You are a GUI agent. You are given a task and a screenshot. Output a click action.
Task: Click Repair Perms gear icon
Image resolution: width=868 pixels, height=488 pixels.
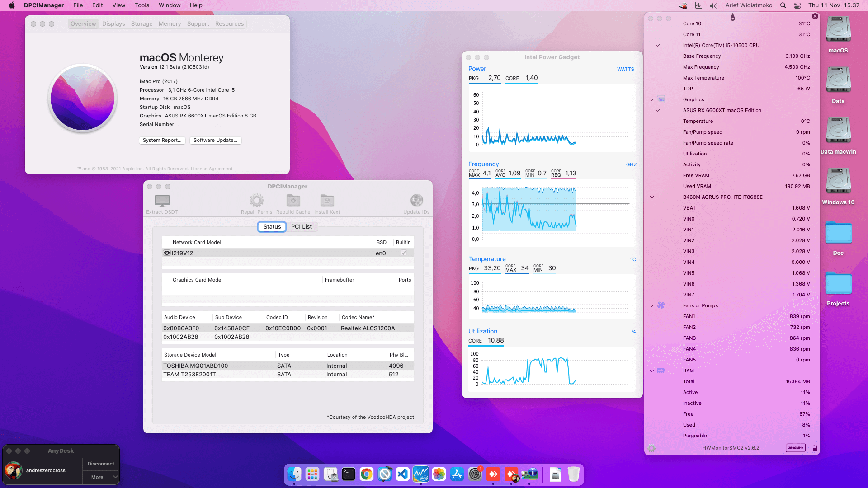coord(256,200)
